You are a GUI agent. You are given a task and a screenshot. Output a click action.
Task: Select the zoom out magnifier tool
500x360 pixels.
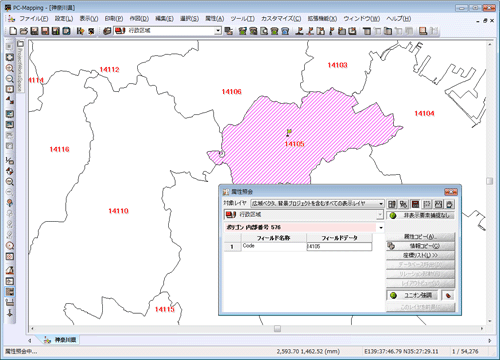click(x=10, y=79)
